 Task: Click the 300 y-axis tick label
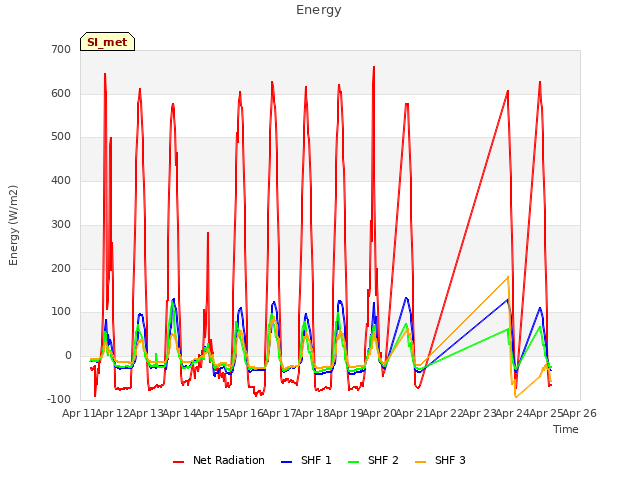[61, 224]
